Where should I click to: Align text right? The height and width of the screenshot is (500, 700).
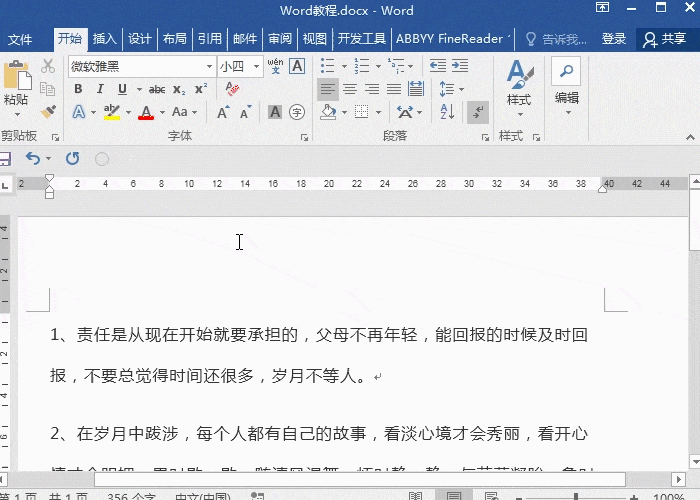click(372, 89)
